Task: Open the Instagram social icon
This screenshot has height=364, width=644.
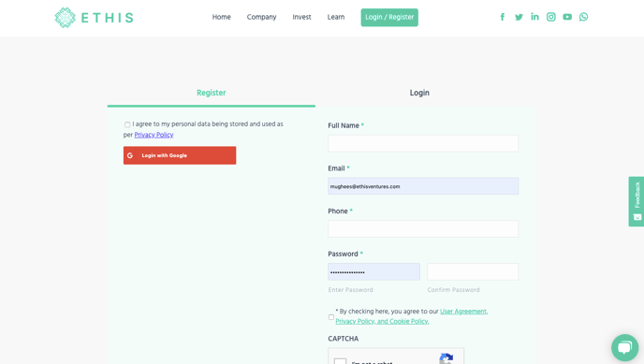Action: 550,17
